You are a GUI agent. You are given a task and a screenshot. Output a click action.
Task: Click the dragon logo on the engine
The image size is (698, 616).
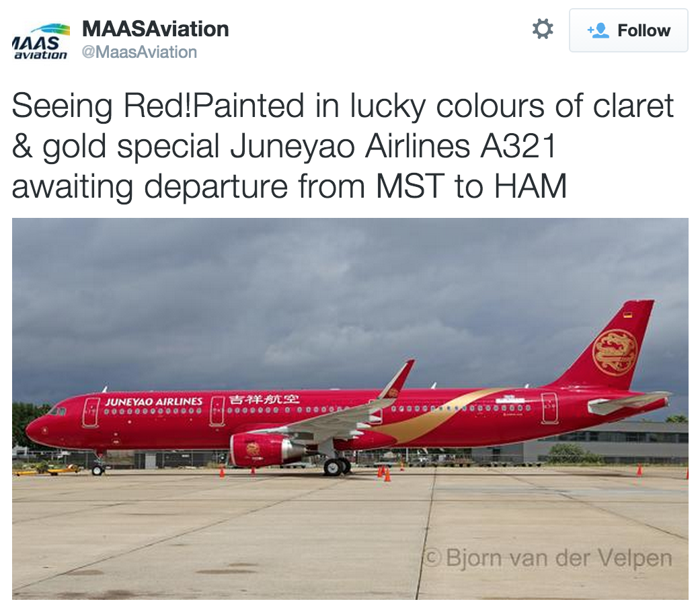253,449
